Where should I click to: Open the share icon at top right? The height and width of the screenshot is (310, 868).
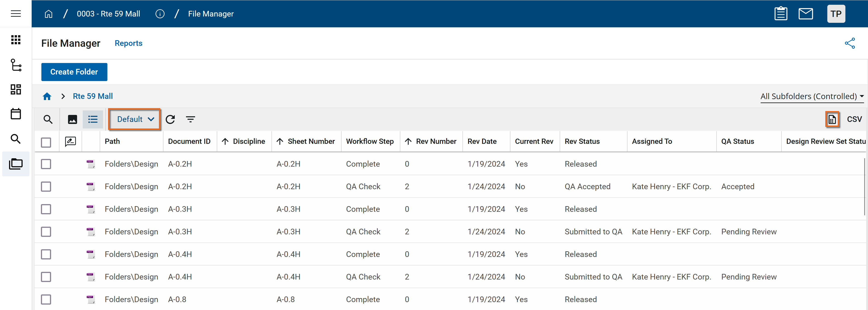point(849,43)
